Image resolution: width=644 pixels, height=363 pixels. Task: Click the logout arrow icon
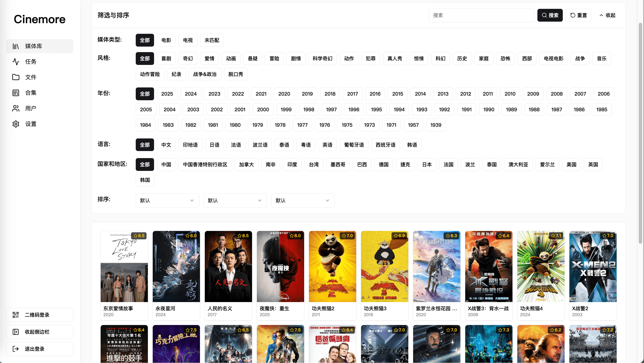16,349
